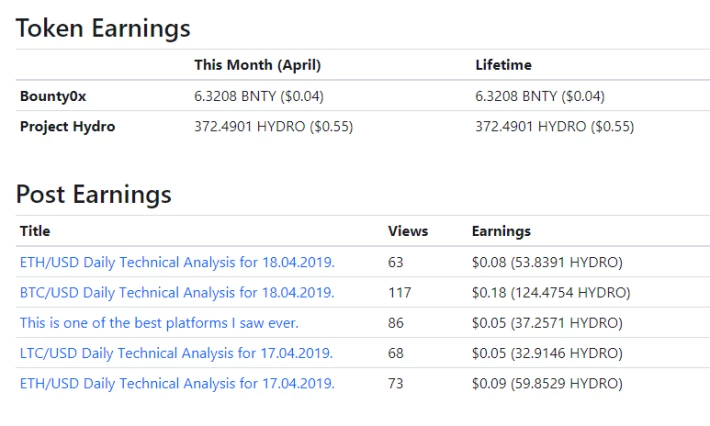Open ETH/USD Daily Technical Analysis for 18.04.2019 post
The width and height of the screenshot is (710, 426).
(177, 263)
